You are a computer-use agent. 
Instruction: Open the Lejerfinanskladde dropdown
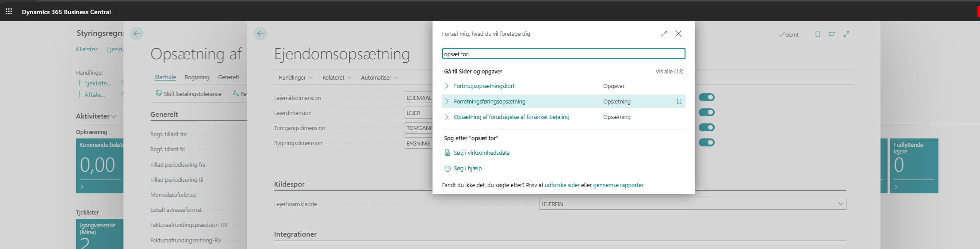tap(840, 204)
